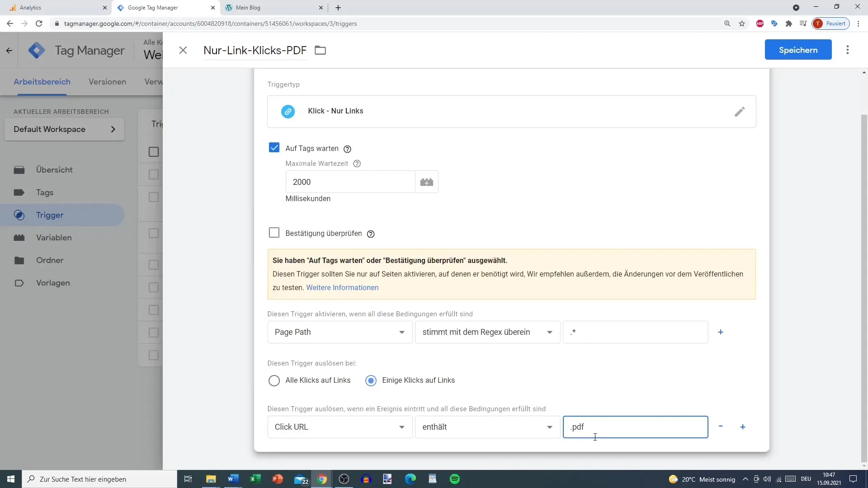This screenshot has width=868, height=488.
Task: Click the Arbeitsbereich tab
Action: (x=42, y=81)
